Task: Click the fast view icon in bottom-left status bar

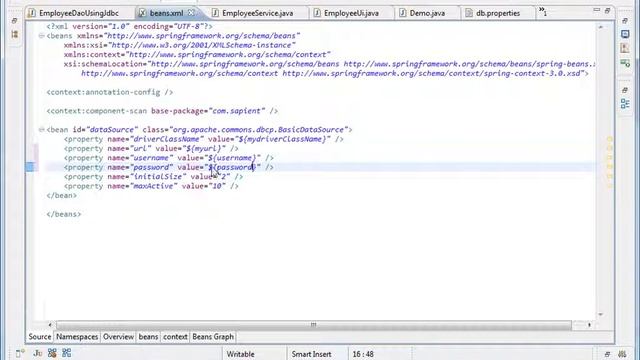Action: (20, 353)
